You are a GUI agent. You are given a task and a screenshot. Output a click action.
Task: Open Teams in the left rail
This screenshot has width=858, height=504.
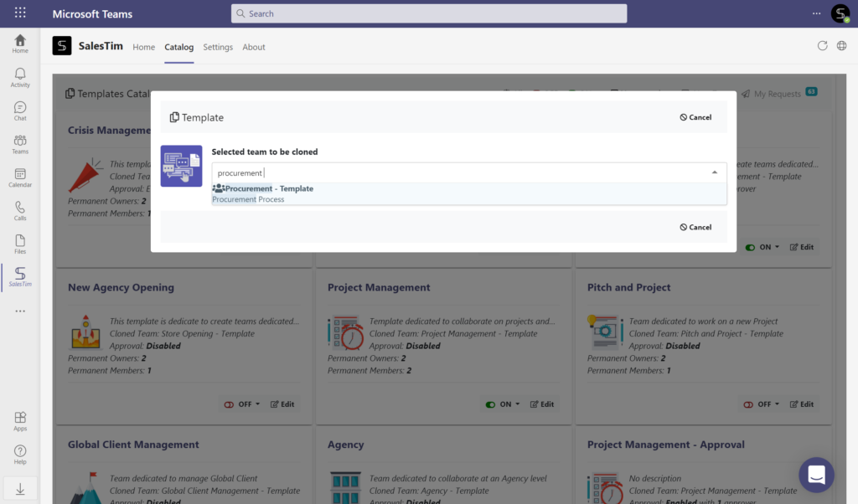click(x=20, y=144)
